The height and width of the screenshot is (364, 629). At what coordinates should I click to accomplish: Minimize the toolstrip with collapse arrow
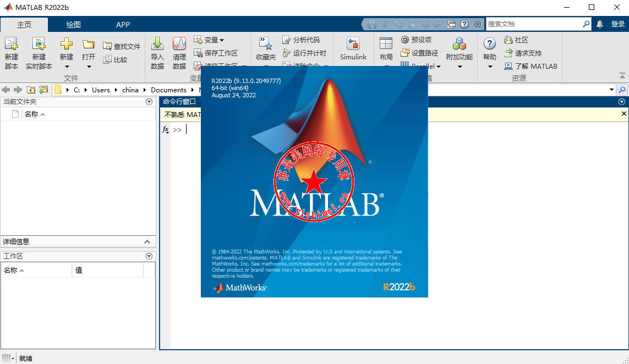(x=622, y=75)
